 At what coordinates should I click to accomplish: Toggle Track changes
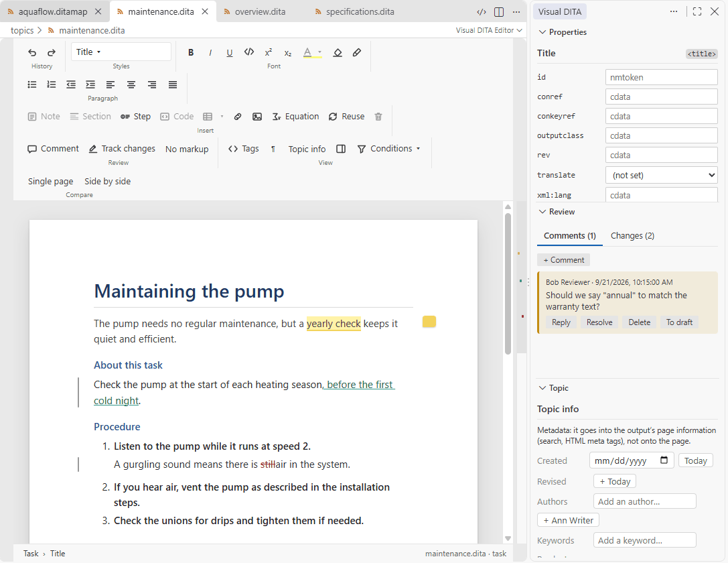click(122, 149)
